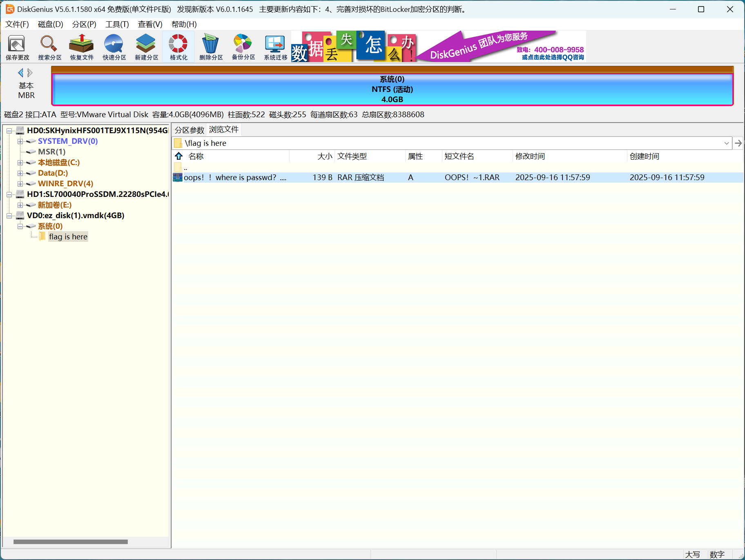Viewport: 745px width, 560px height.
Task: Launch the System Migration (系统迁移) tool
Action: tap(275, 47)
